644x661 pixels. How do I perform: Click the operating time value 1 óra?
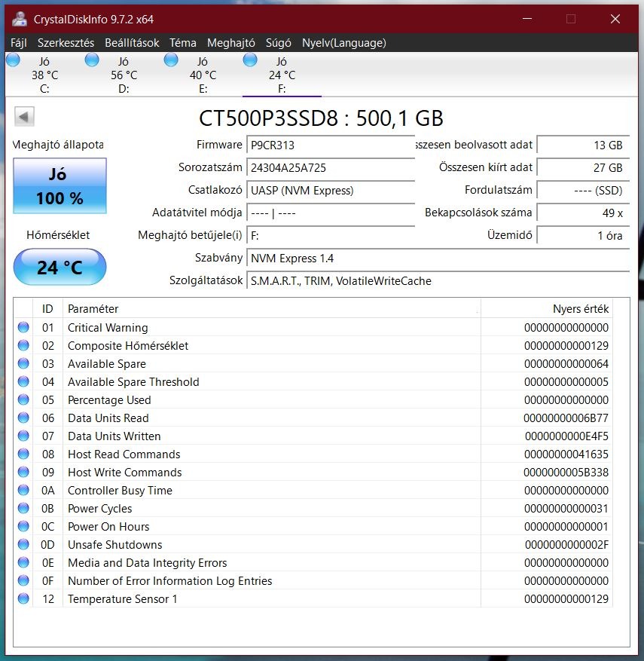click(x=583, y=236)
